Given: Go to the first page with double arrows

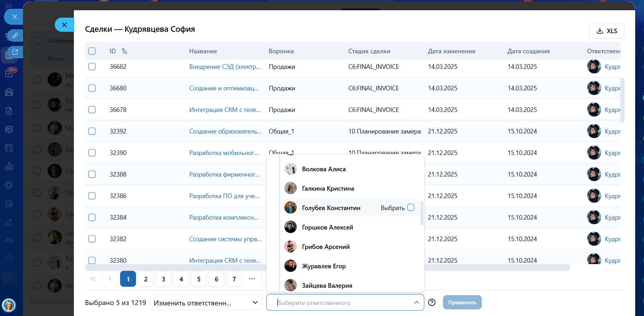Looking at the screenshot, I should coord(93,279).
